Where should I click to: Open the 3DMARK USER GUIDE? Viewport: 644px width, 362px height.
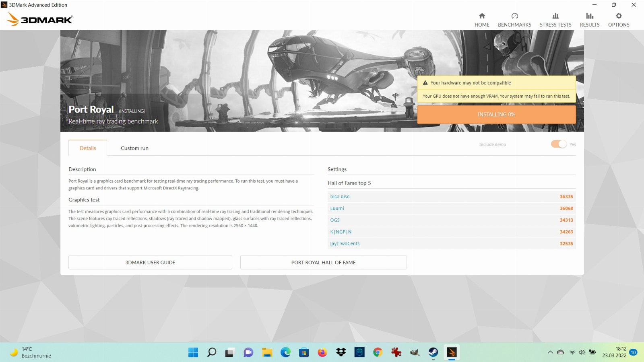(x=150, y=262)
